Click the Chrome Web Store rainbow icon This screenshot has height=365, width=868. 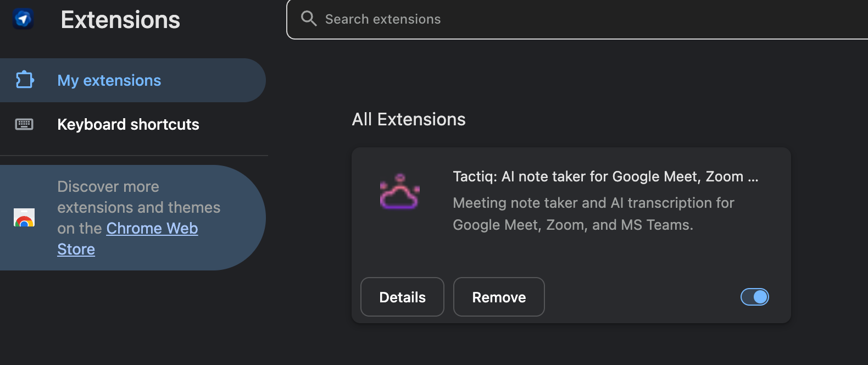click(x=24, y=218)
